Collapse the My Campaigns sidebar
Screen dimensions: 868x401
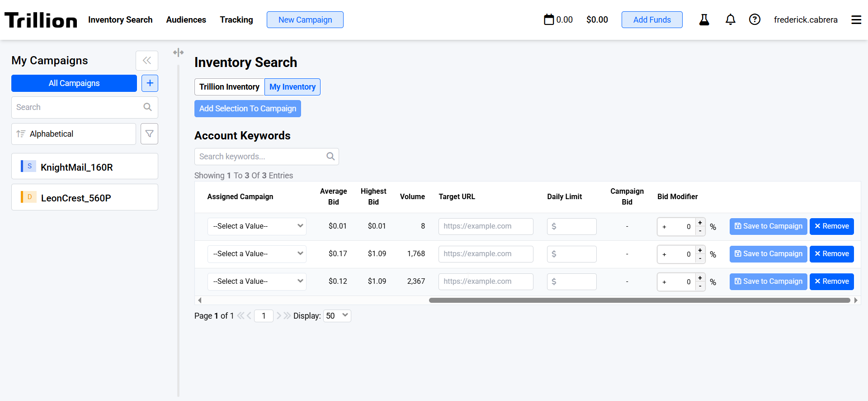[147, 61]
